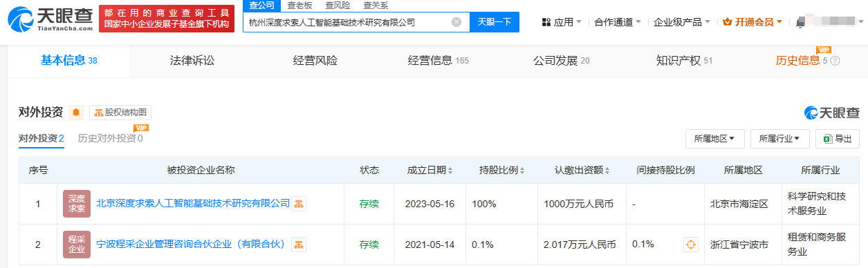Open the 所属地区 filter dropdown

(714, 138)
